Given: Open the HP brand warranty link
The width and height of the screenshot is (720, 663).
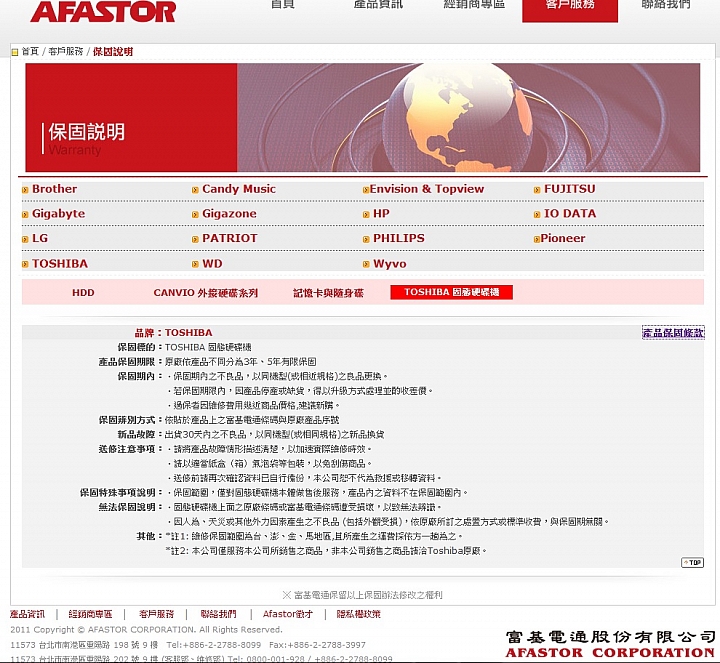Looking at the screenshot, I should 381,214.
